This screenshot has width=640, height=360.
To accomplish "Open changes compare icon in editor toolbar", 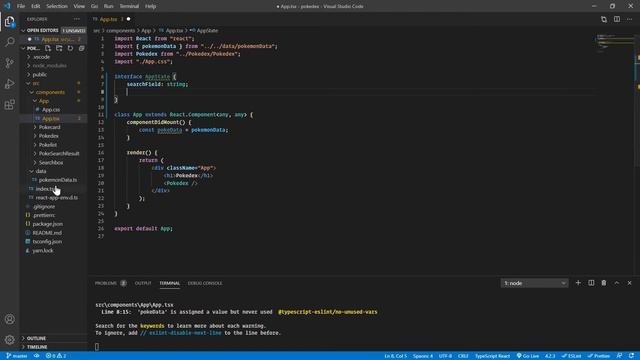I will [x=604, y=19].
